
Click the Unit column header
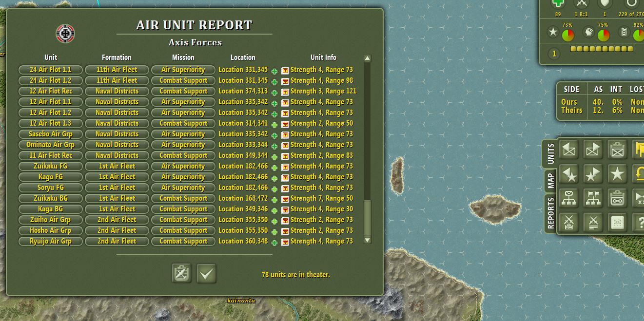tap(51, 57)
